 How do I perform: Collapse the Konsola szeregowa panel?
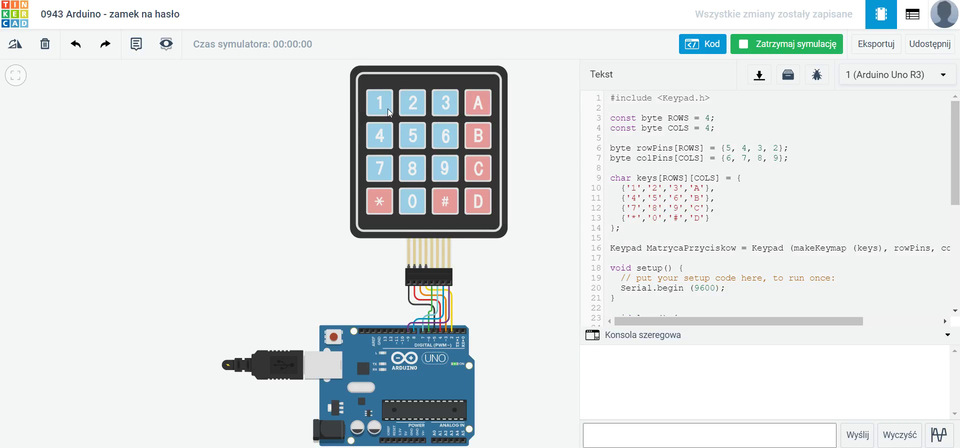tap(946, 335)
